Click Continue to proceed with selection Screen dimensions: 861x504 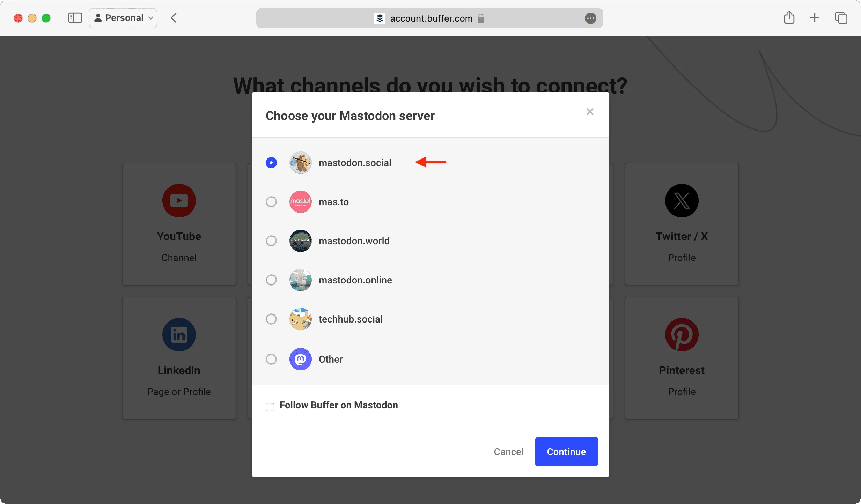(x=566, y=452)
